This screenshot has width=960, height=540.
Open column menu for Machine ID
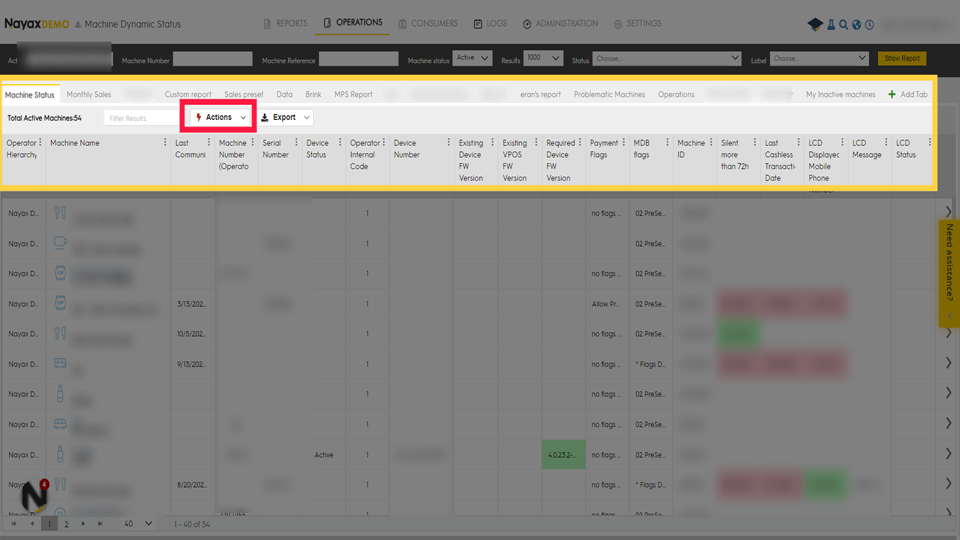(711, 142)
